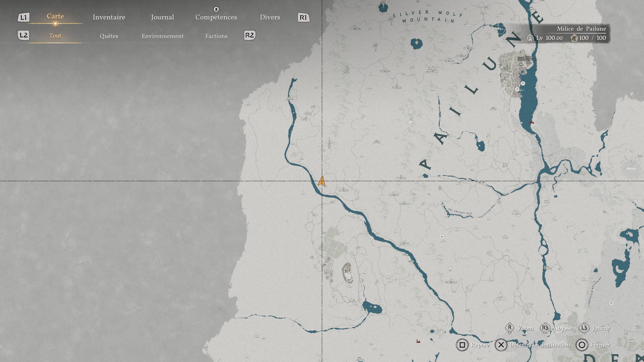Click the Silver Wolf Mountain map label
This screenshot has height=362, width=644.
click(x=428, y=16)
